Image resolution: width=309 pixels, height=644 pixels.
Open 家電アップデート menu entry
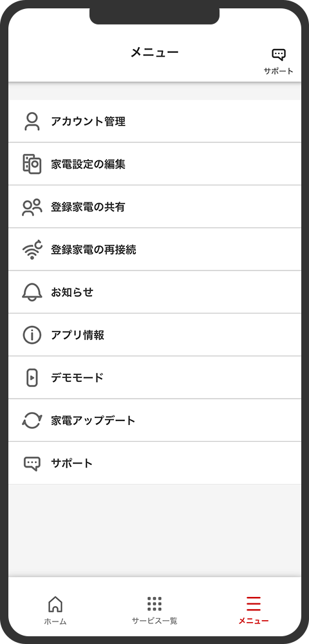pos(154,421)
